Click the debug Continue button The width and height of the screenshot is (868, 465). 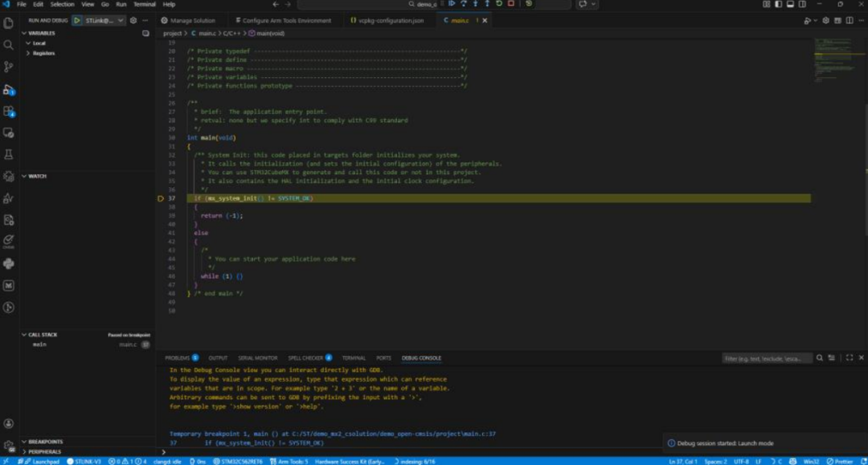[x=452, y=4]
